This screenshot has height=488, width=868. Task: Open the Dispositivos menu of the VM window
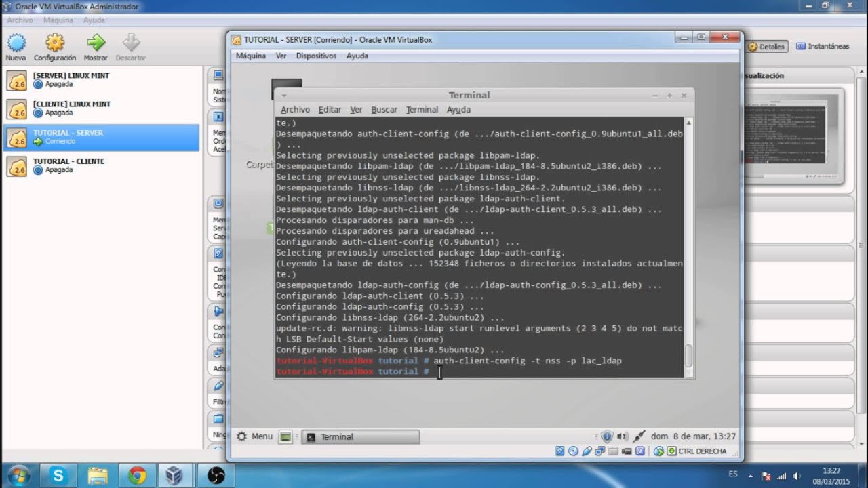[316, 56]
